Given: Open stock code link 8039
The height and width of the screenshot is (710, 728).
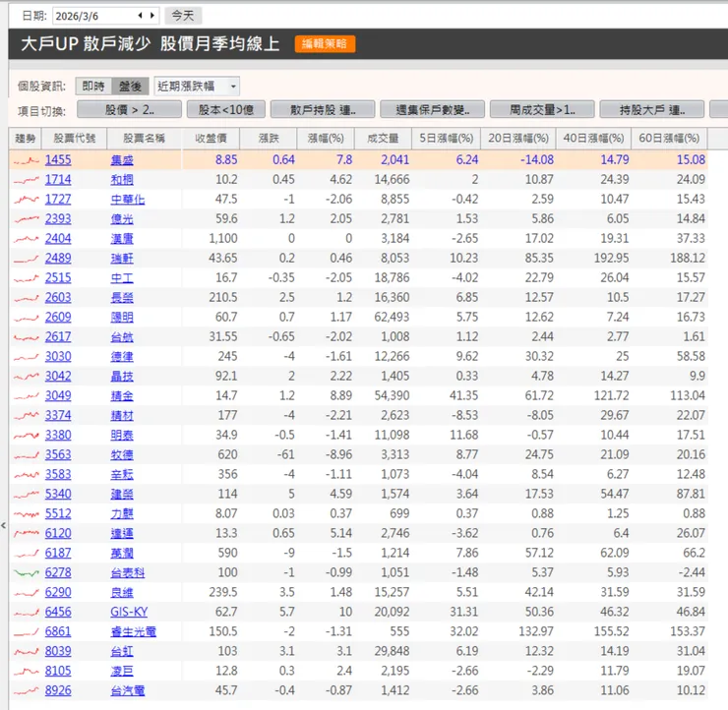Looking at the screenshot, I should (x=58, y=652).
